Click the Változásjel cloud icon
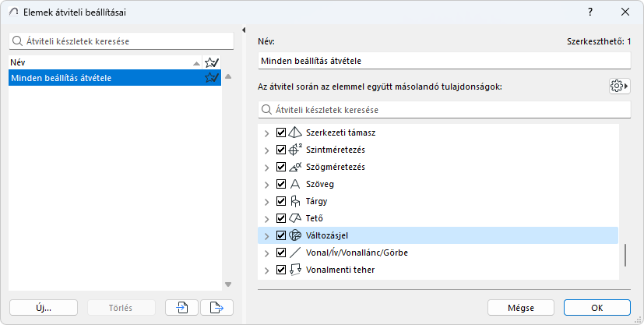The width and height of the screenshot is (644, 325). click(x=295, y=235)
